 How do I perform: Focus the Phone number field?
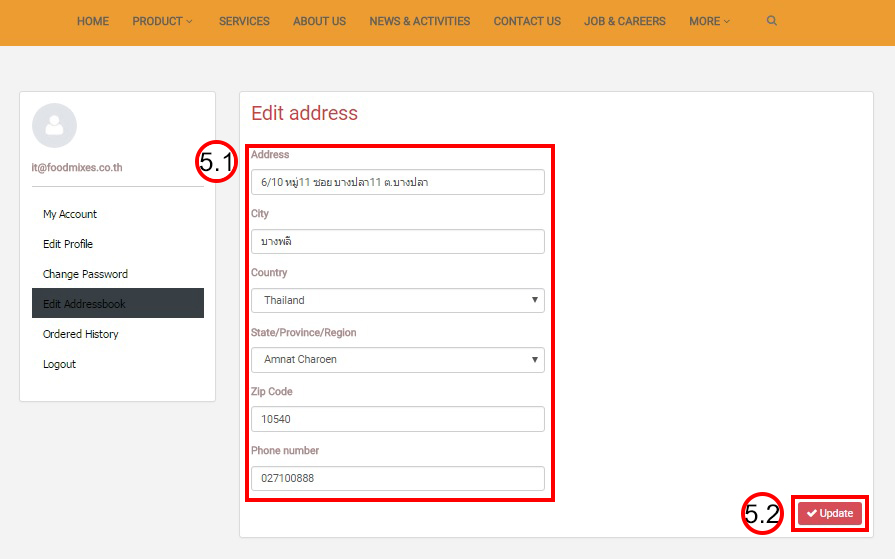tap(398, 478)
